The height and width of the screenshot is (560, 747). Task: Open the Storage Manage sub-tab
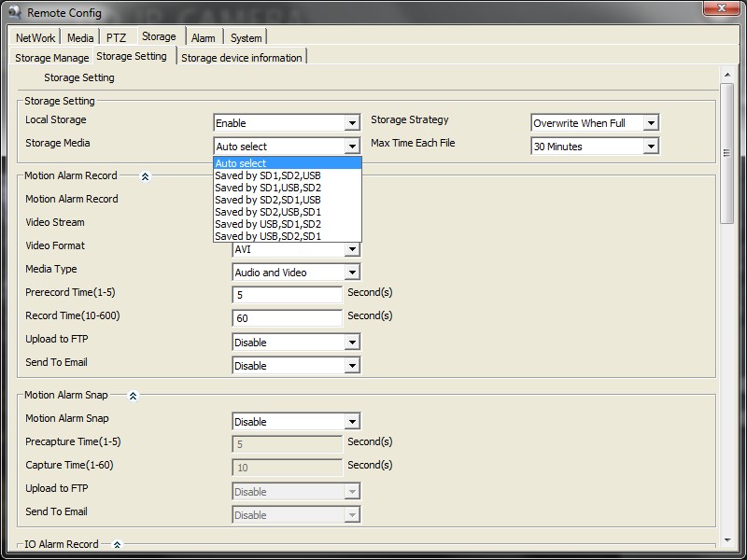point(52,58)
